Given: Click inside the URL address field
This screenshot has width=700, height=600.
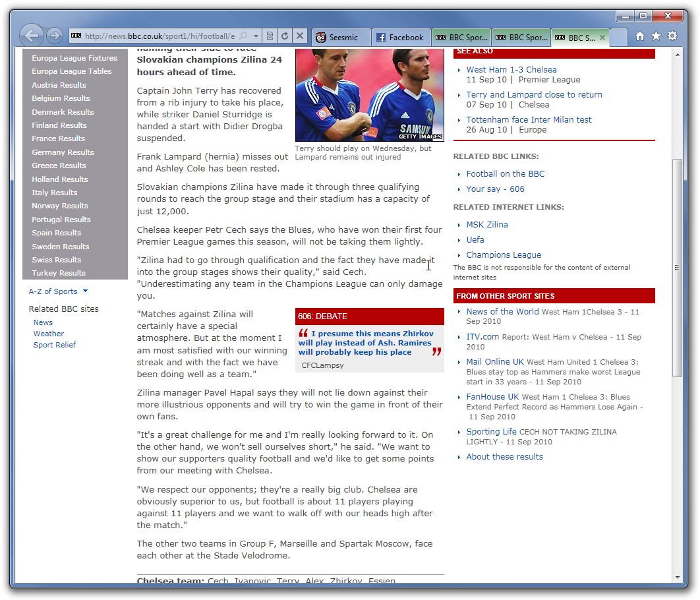Looking at the screenshot, I should [x=160, y=36].
